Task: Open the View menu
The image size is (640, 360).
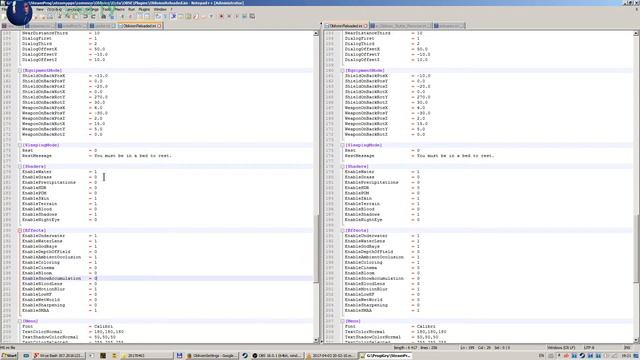Action: pos(40,9)
